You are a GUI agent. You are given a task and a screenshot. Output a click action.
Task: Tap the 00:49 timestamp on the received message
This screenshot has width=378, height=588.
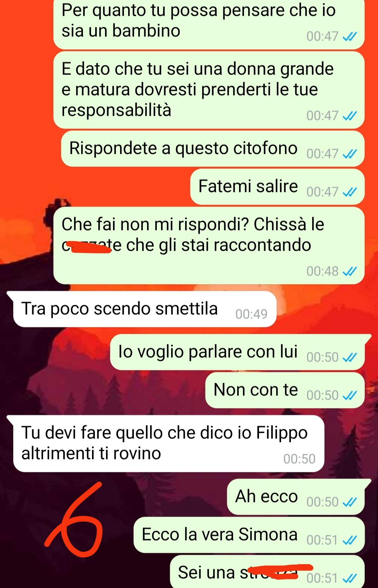click(x=251, y=314)
